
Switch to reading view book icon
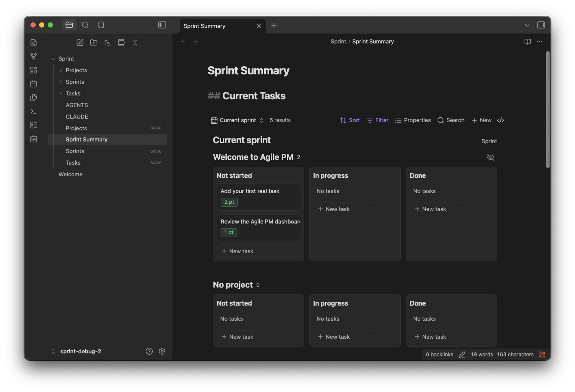528,42
